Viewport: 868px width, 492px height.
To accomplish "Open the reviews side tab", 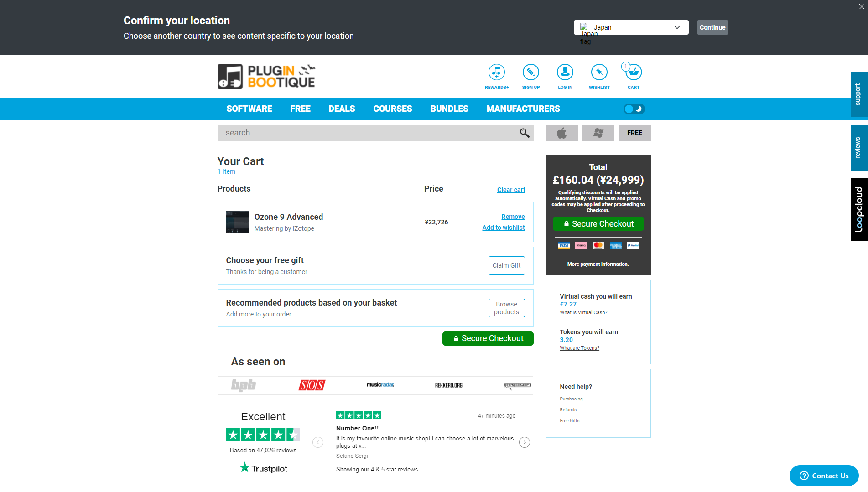I will point(859,148).
